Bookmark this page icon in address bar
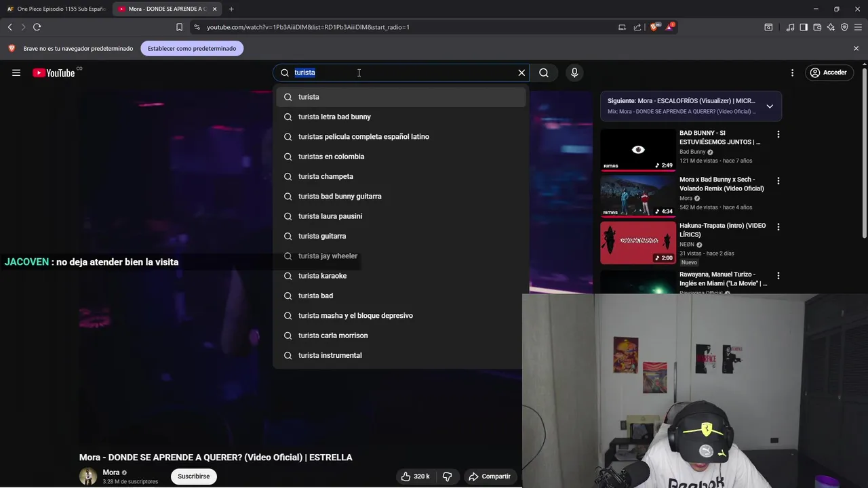 pos(179,27)
